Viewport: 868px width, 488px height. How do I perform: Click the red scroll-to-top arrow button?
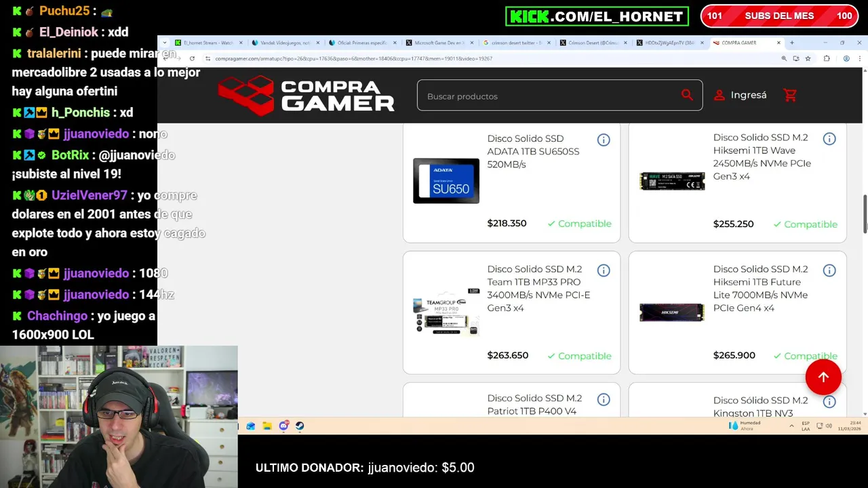[x=823, y=377]
